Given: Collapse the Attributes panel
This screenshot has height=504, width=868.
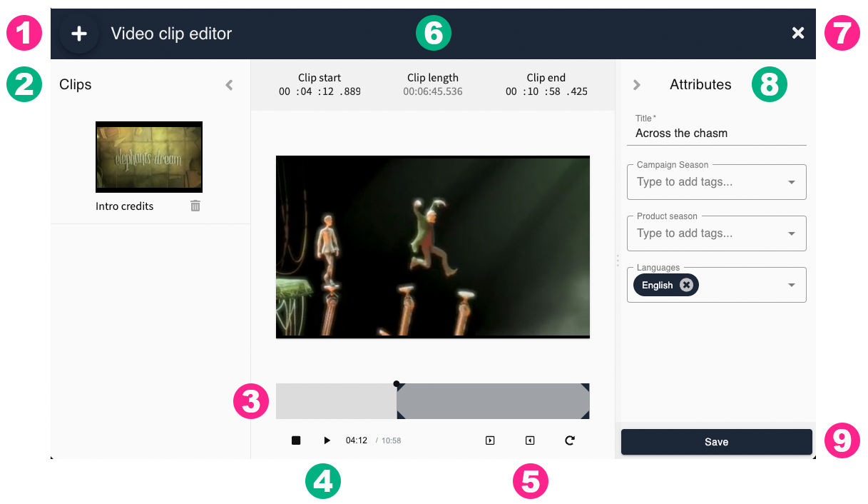Looking at the screenshot, I should click(x=637, y=85).
